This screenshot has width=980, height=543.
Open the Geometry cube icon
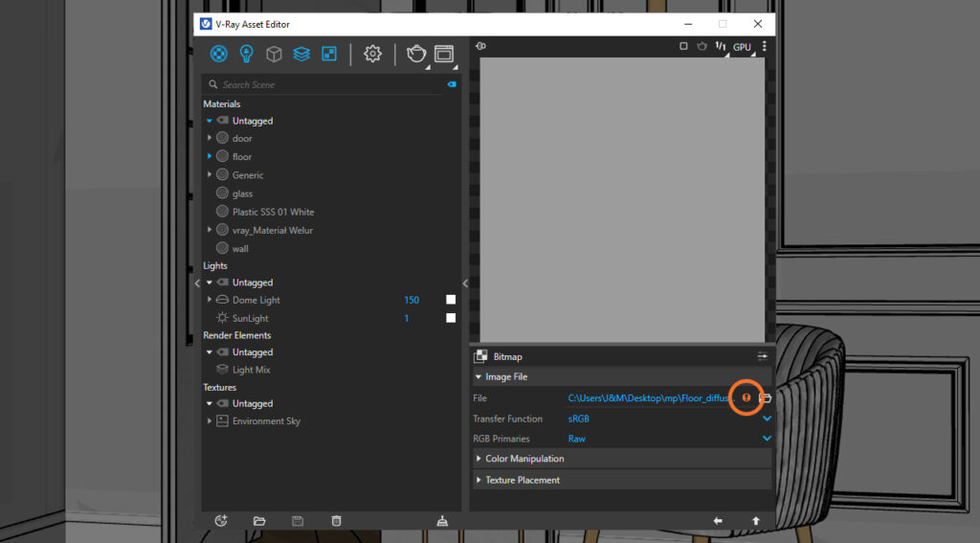(274, 54)
